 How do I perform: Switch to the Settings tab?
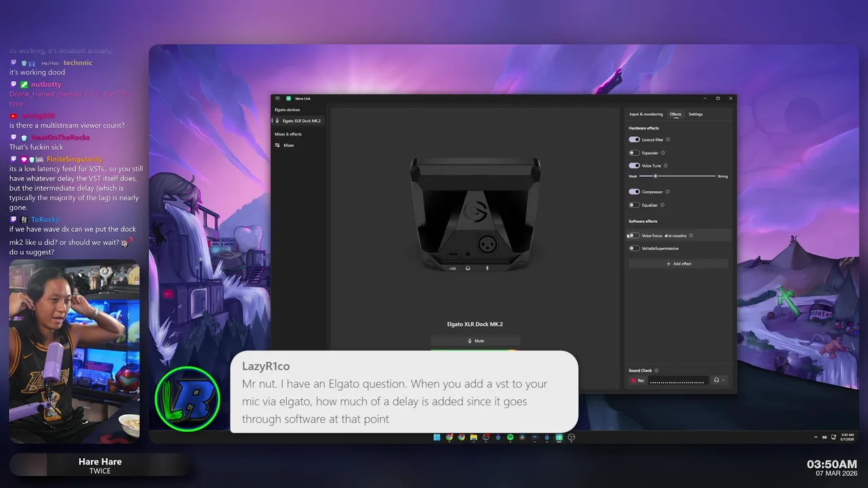point(696,114)
